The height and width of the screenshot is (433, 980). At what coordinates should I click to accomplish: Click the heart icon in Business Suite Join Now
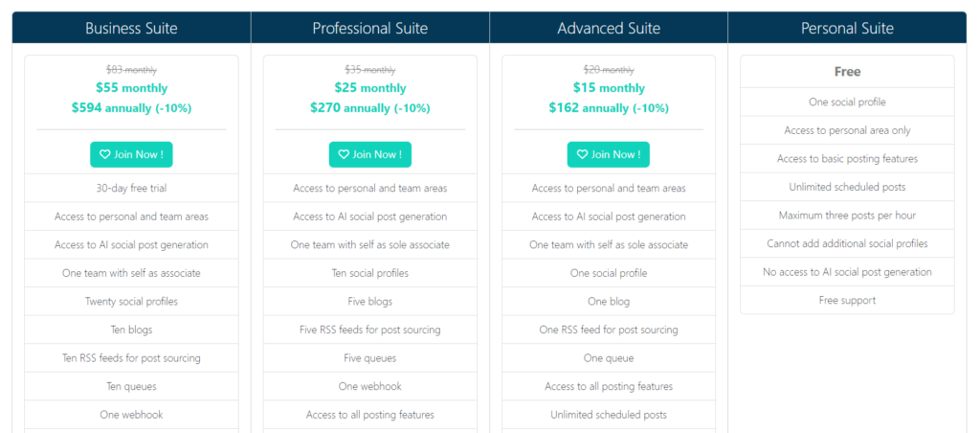105,154
